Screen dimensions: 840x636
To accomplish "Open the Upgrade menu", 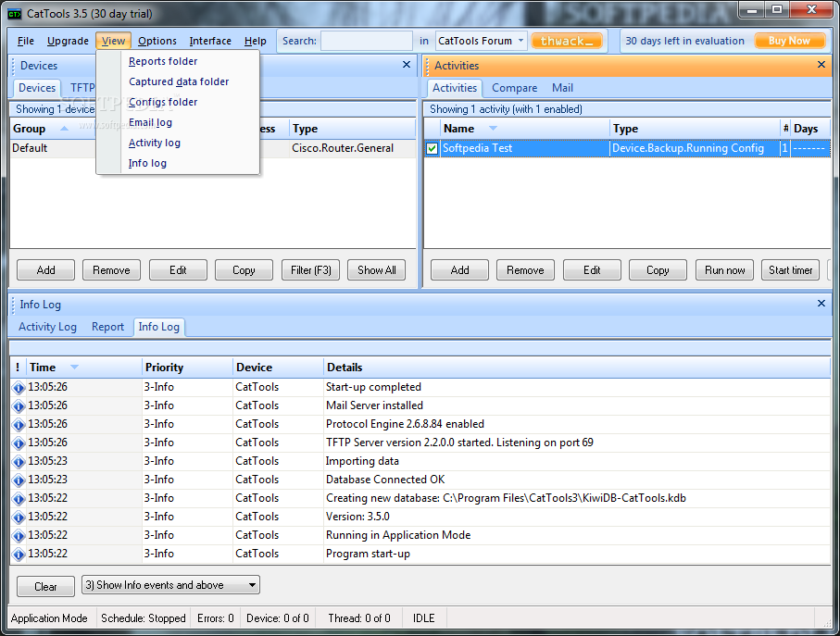I will tap(68, 41).
